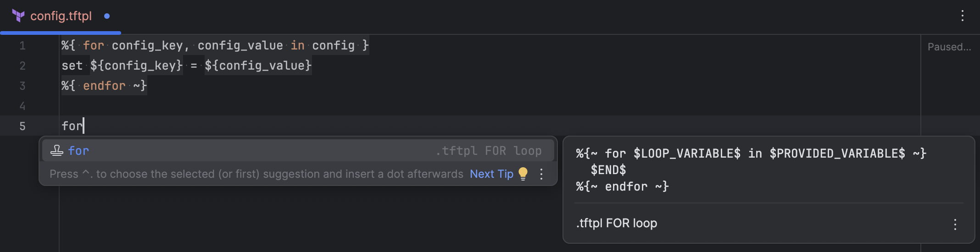
Task: Open completion popup's three-dot options menu
Action: click(x=541, y=174)
